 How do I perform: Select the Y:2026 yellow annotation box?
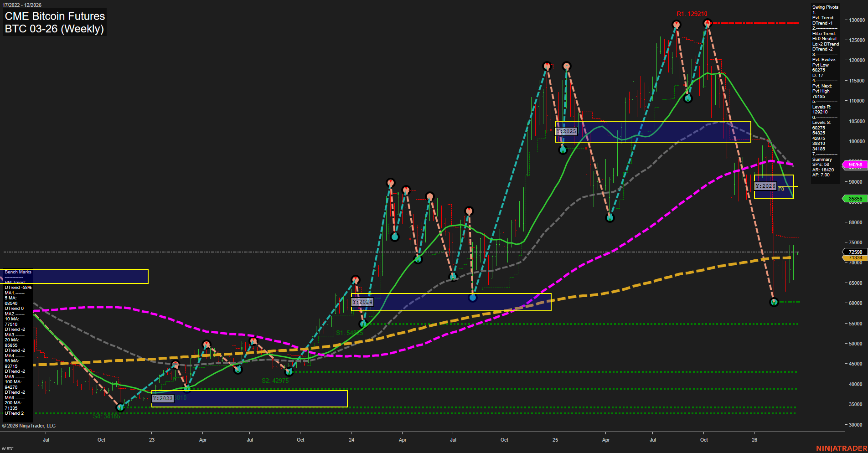(x=774, y=186)
